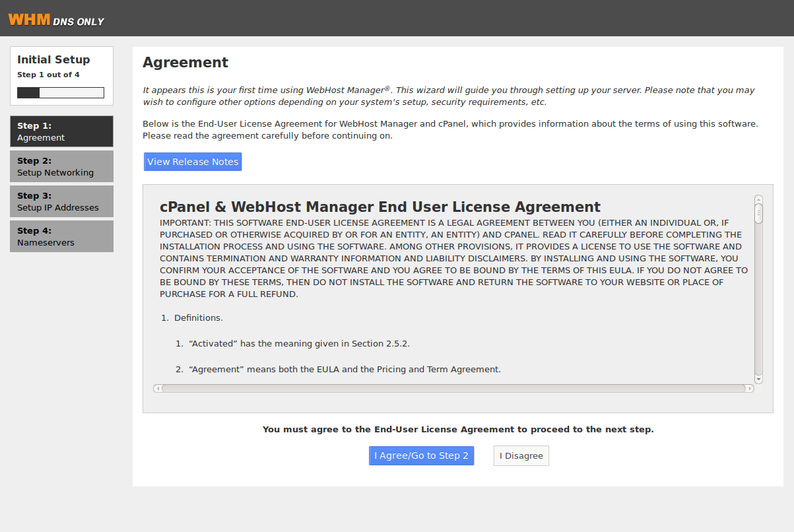Click the View Release Notes button
The width and height of the screenshot is (794, 532).
point(193,162)
